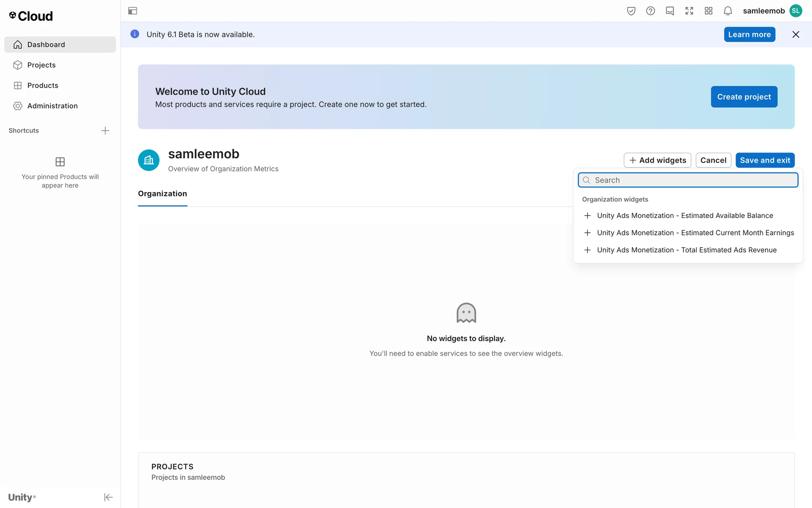Open Administration in the sidebar
Image resolution: width=812 pixels, height=508 pixels.
[x=52, y=106]
